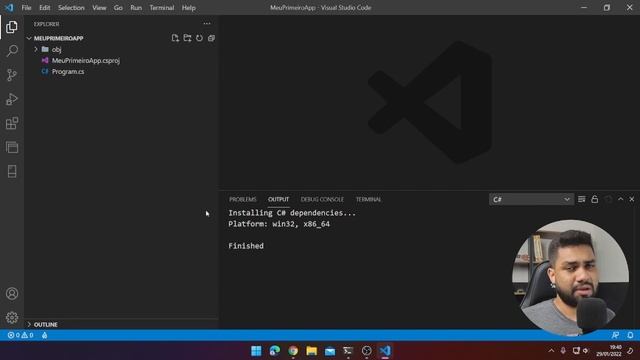640x360 pixels.
Task: Click errors and warnings status bar indicator
Action: tap(20, 335)
